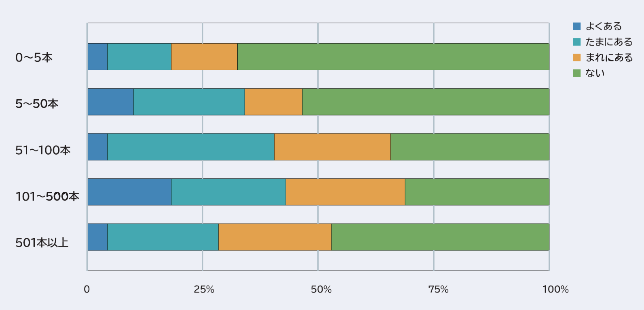The height and width of the screenshot is (310, 644).
Task: Click the blue segment of the 101~500本 bar
Action: (129, 192)
